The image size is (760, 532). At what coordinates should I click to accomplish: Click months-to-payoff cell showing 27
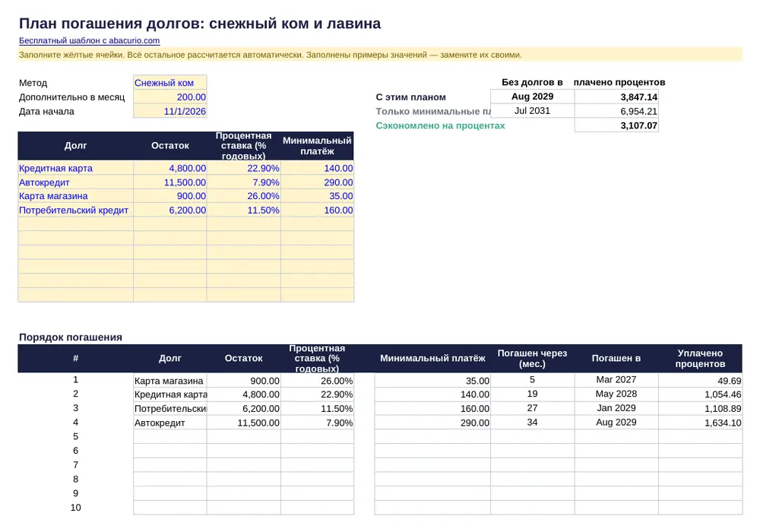[x=532, y=408]
